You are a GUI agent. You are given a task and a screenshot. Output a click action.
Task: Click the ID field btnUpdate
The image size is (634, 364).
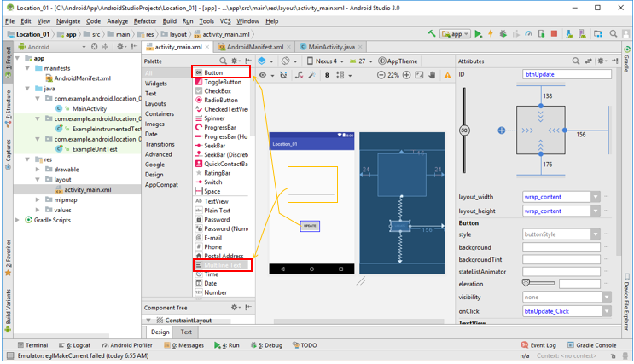(567, 74)
